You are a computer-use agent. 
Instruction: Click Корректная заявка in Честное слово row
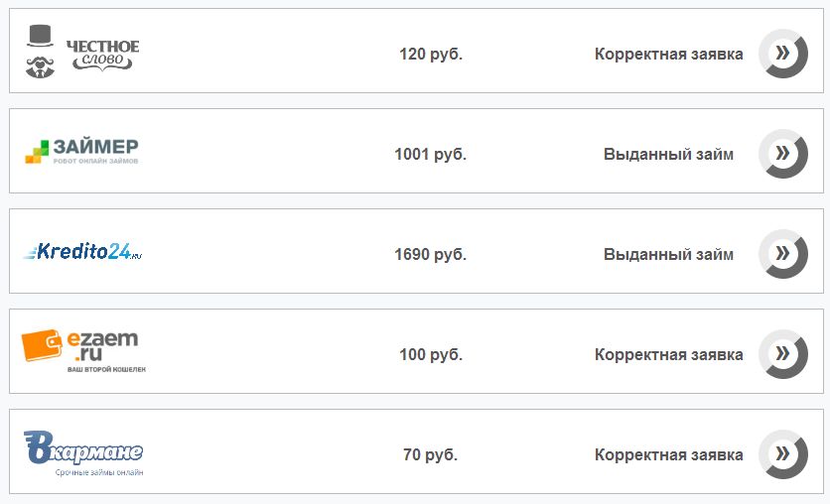coord(668,54)
